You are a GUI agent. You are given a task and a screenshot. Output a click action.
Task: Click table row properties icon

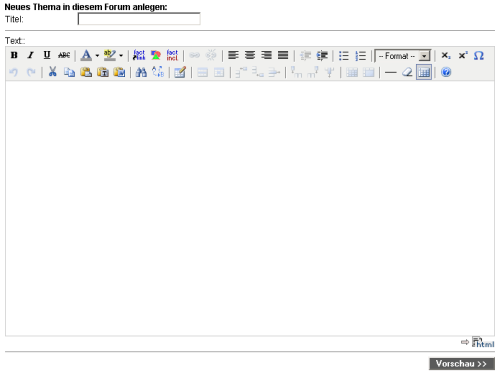coord(202,72)
